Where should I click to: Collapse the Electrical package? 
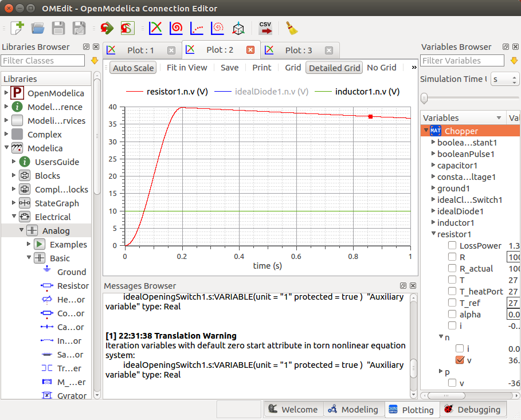click(x=14, y=217)
